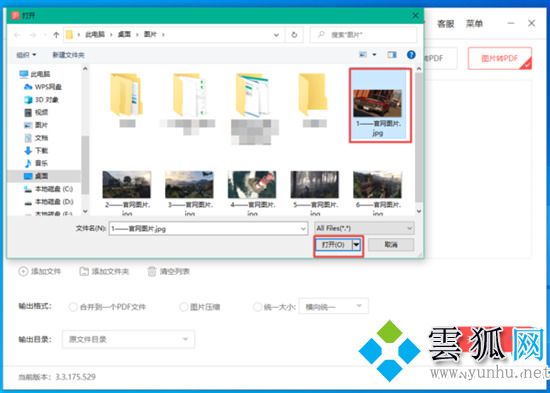Viewport: 550px width, 393px height.
Task: Open the 菜单 menu at top
Action: (x=474, y=24)
